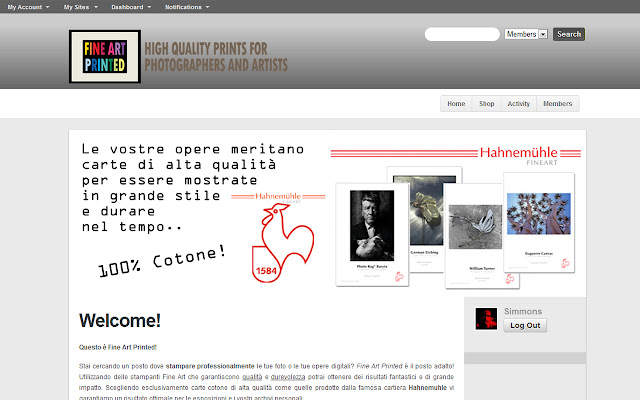Click the 'Questo è Fine Art Printed!' text
The height and width of the screenshot is (400, 640).
point(118,347)
